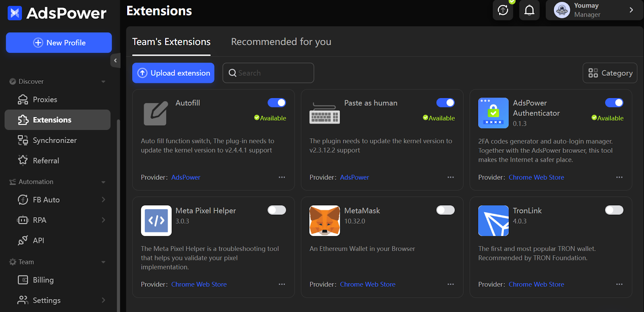Click the MetaMask version 10.32.0 text

(x=355, y=221)
